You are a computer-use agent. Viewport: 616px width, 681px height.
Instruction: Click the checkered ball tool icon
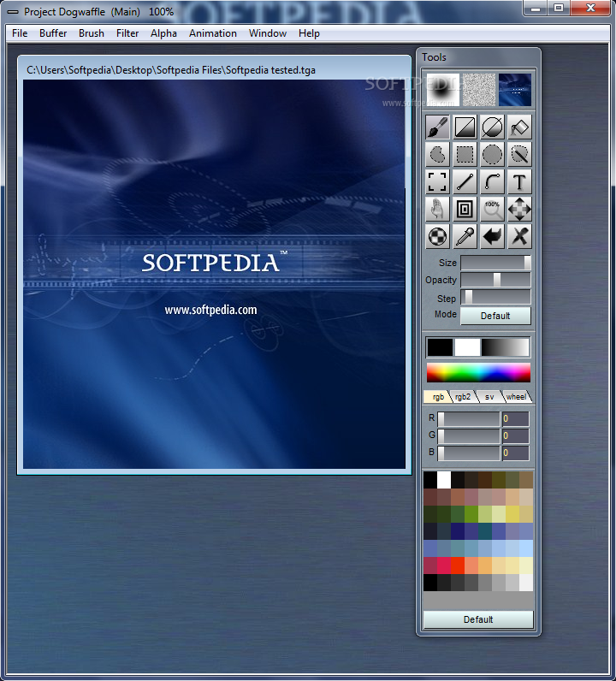(437, 236)
